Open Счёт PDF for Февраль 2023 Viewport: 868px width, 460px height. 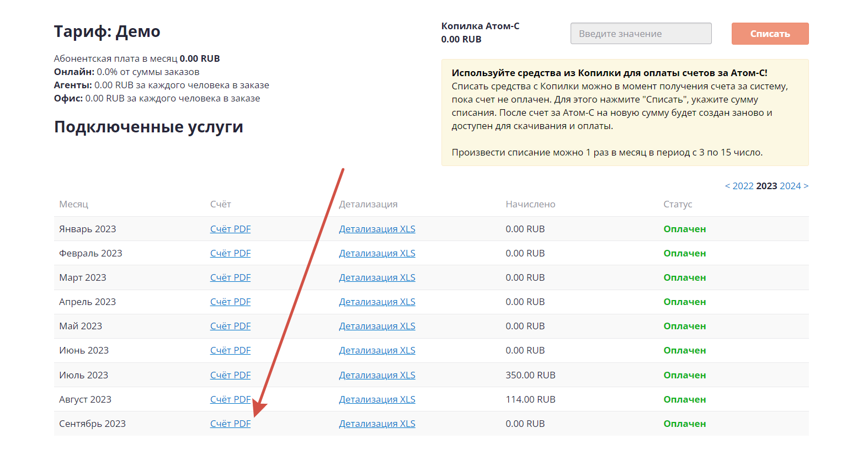(x=230, y=253)
